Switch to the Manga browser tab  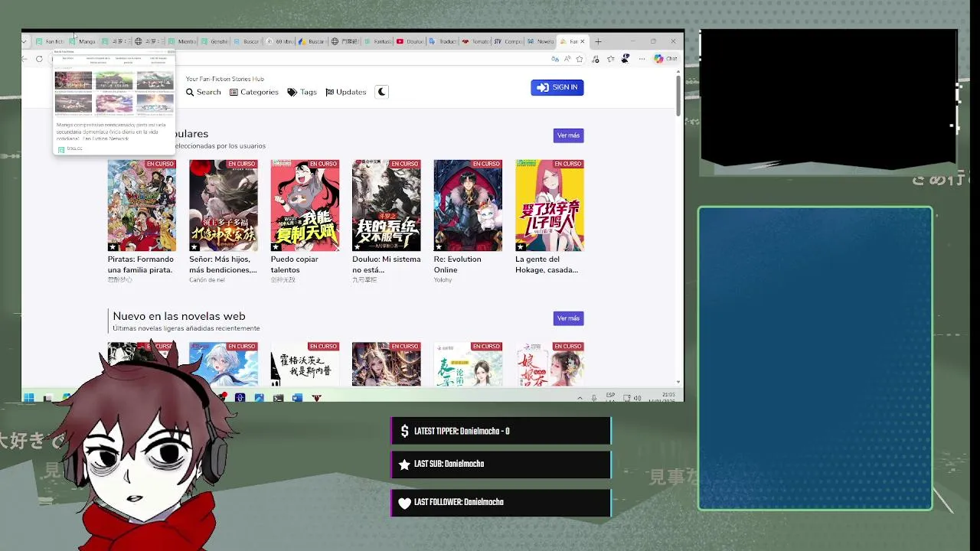[x=83, y=41]
